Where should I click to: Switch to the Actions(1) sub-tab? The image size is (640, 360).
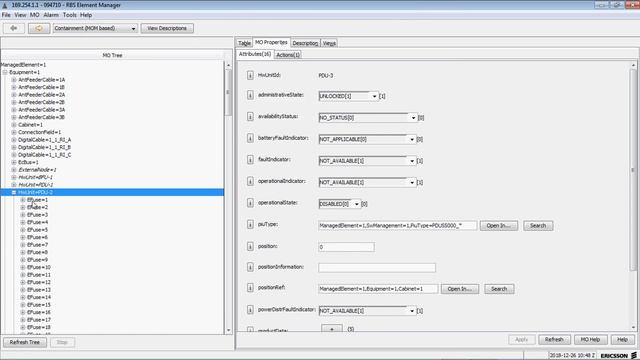pos(288,54)
